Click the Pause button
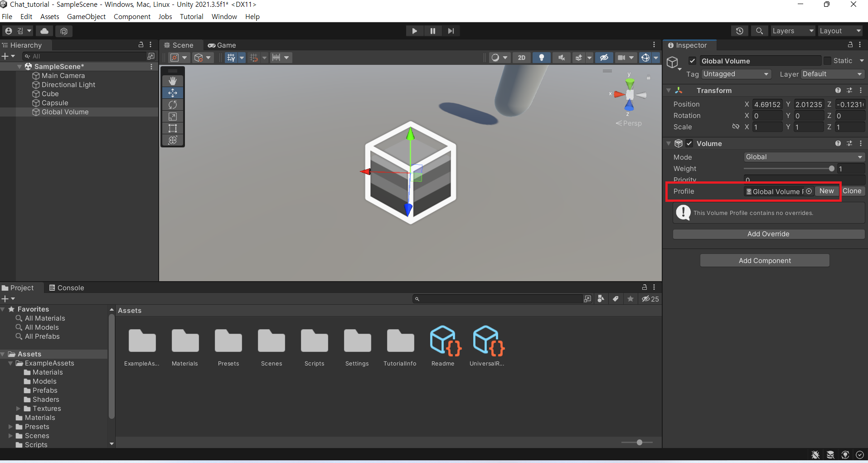Viewport: 868px width, 463px height. 432,31
